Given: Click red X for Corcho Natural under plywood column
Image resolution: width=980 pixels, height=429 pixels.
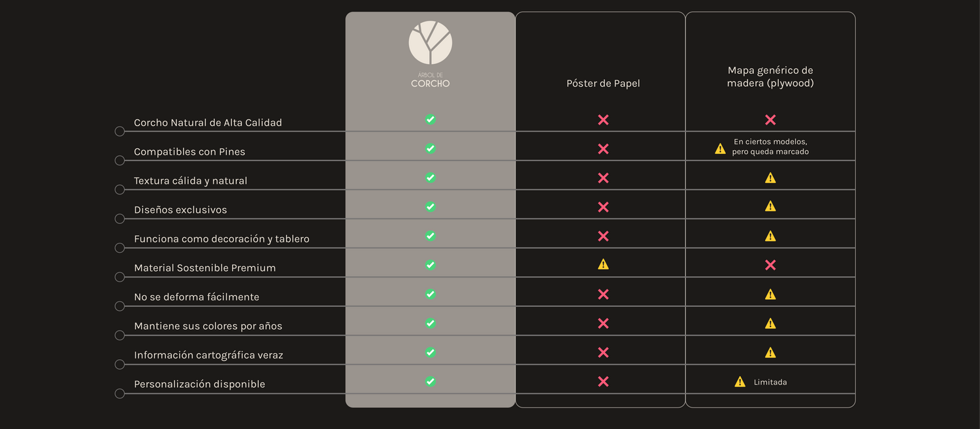Looking at the screenshot, I should pyautogui.click(x=770, y=120).
